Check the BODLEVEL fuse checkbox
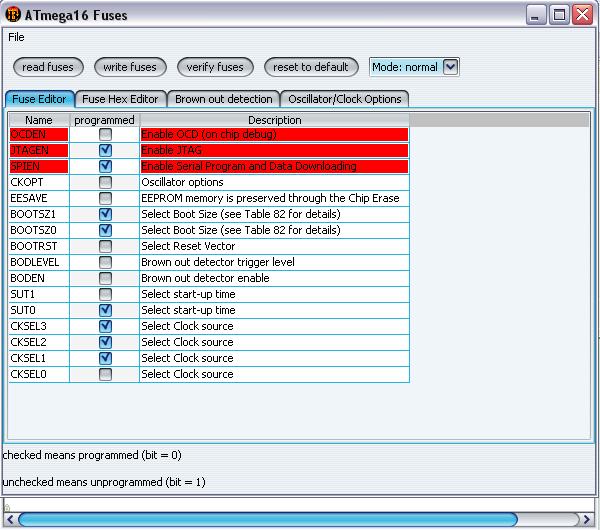This screenshot has width=600, height=530. [x=105, y=262]
